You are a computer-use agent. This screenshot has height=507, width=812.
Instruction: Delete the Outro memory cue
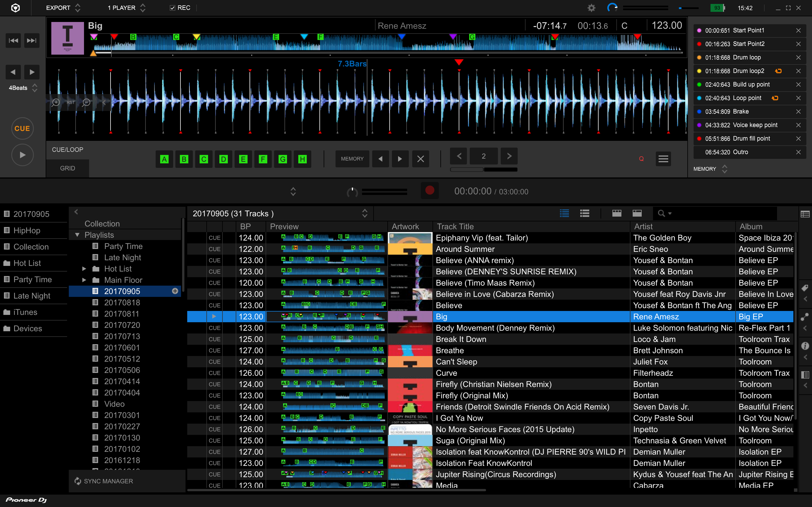tap(798, 152)
